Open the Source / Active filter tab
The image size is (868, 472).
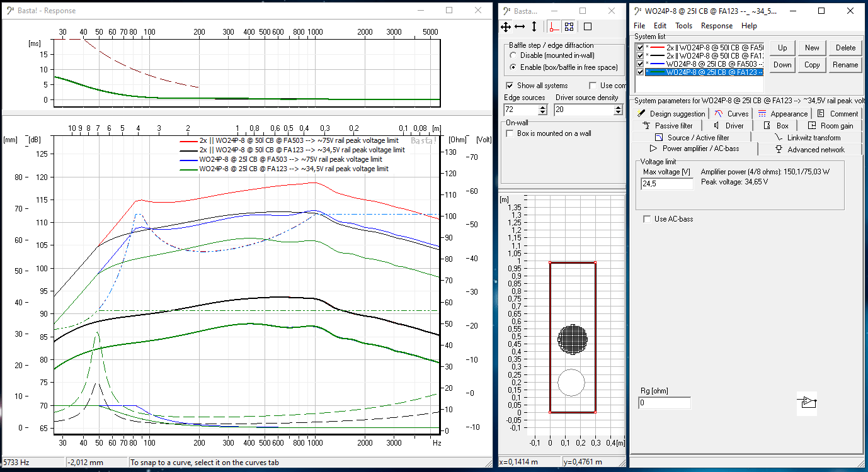pos(692,138)
